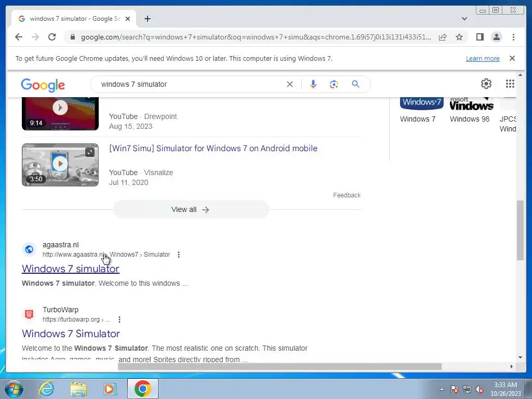Screen dimensions: 532x399
Task: Submit search with magnifier icon
Action: 355,84
